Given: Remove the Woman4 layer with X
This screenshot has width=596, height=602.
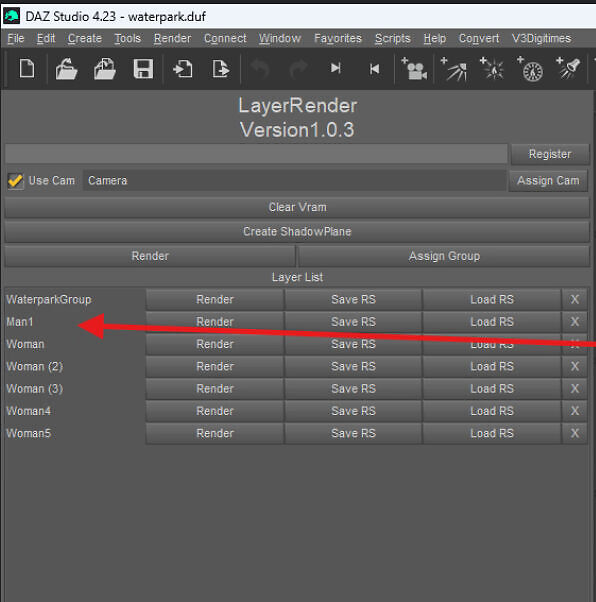Looking at the screenshot, I should coord(574,411).
